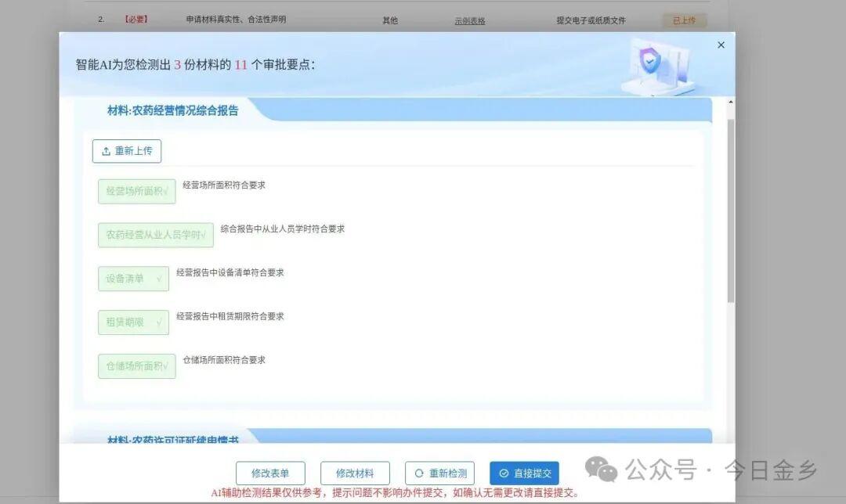Click the 已上传 status badge
Image resolution: width=846 pixels, height=504 pixels.
tap(684, 21)
